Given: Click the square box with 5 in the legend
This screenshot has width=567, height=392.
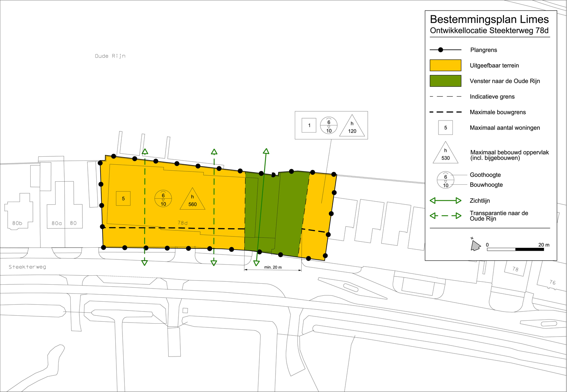Looking at the screenshot, I should point(446,128).
